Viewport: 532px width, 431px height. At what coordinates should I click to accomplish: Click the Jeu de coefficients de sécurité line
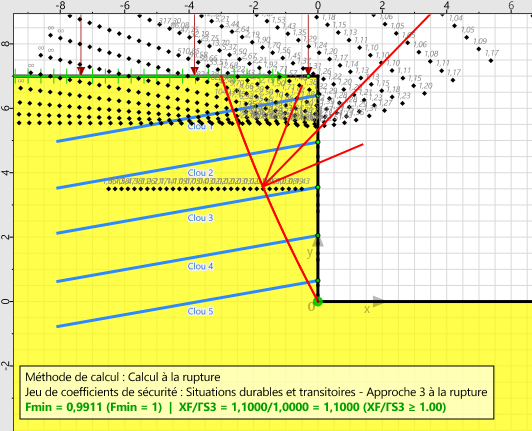(256, 392)
